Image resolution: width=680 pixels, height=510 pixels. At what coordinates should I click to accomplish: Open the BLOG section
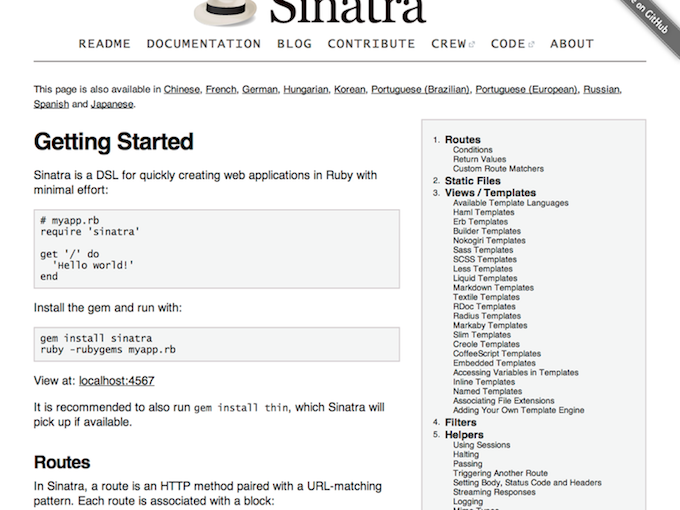tap(294, 44)
